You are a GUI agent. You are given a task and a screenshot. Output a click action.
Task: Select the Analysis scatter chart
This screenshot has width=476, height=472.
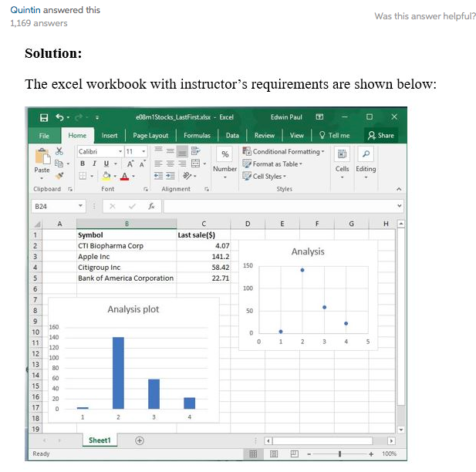[x=308, y=295]
